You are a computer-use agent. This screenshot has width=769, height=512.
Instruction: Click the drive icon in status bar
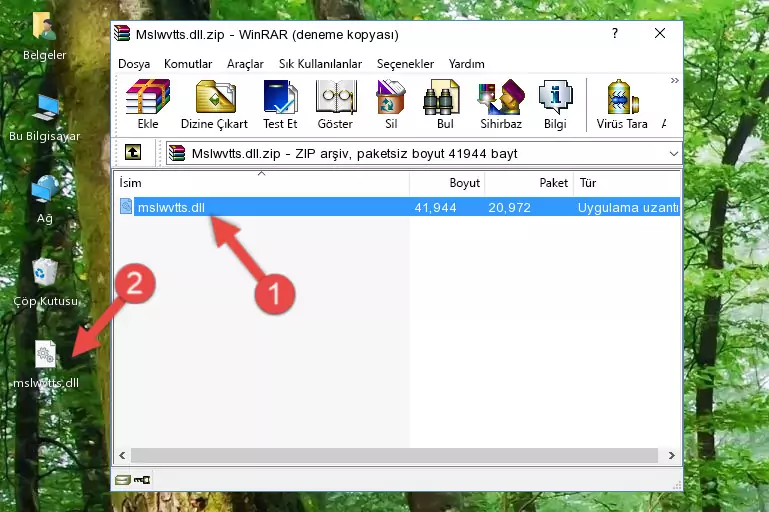pyautogui.click(x=123, y=480)
